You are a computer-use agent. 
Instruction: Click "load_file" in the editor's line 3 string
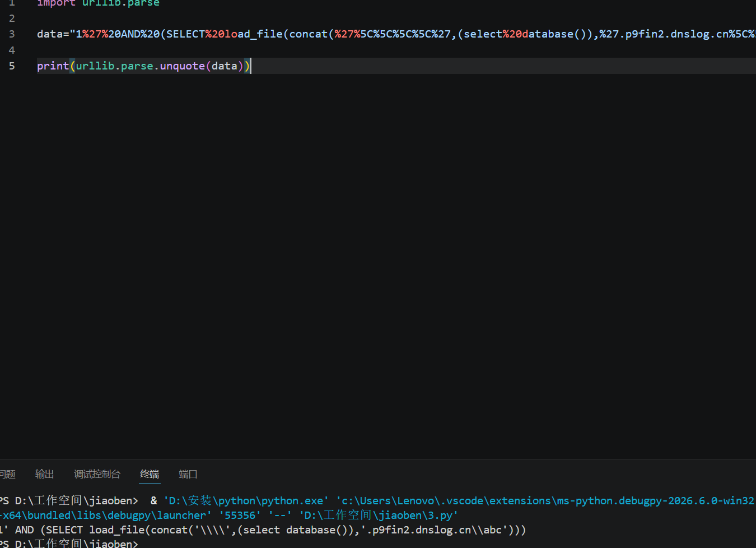coord(254,34)
